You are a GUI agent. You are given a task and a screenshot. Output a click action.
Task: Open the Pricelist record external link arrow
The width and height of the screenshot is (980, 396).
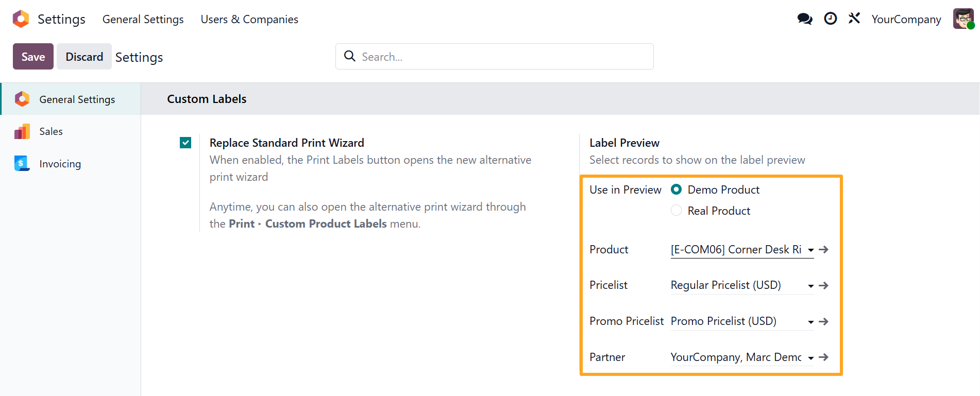pos(824,285)
